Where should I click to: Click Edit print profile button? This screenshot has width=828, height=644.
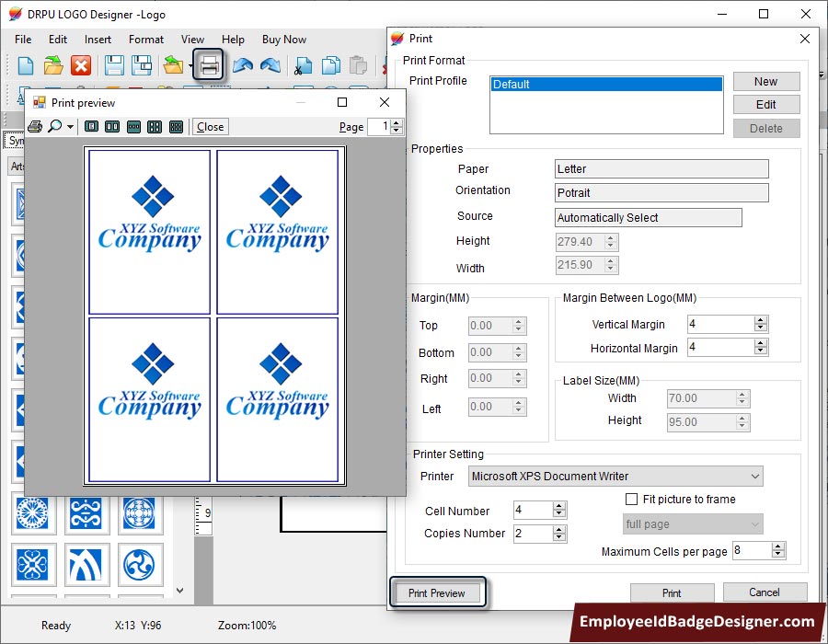(766, 105)
